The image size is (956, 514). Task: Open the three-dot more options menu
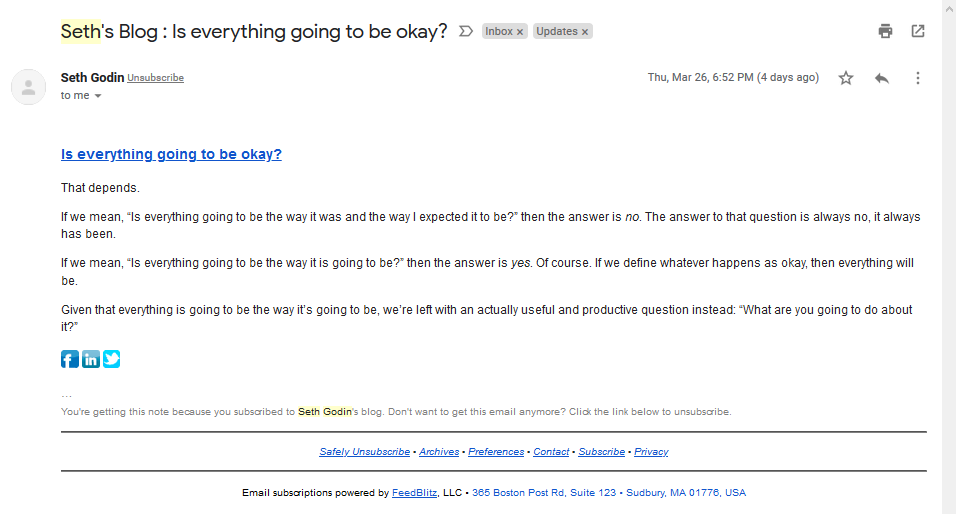(918, 78)
